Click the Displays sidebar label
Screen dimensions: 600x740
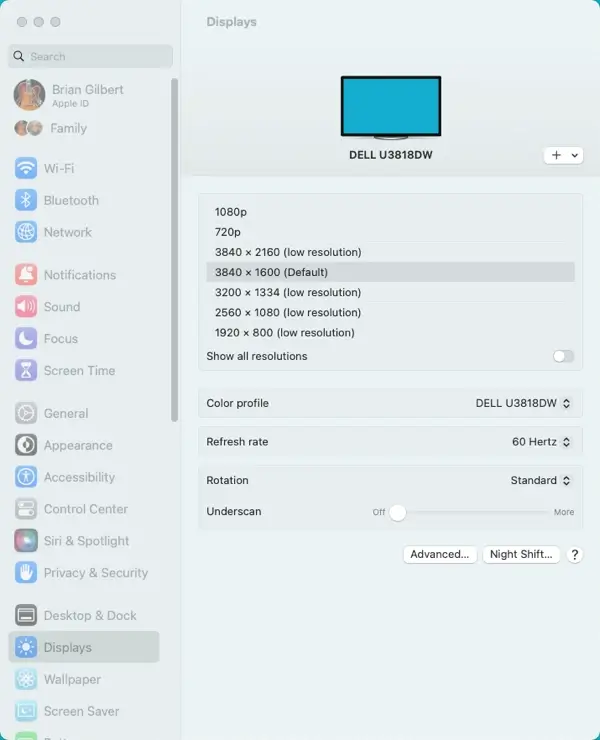[x=68, y=648]
